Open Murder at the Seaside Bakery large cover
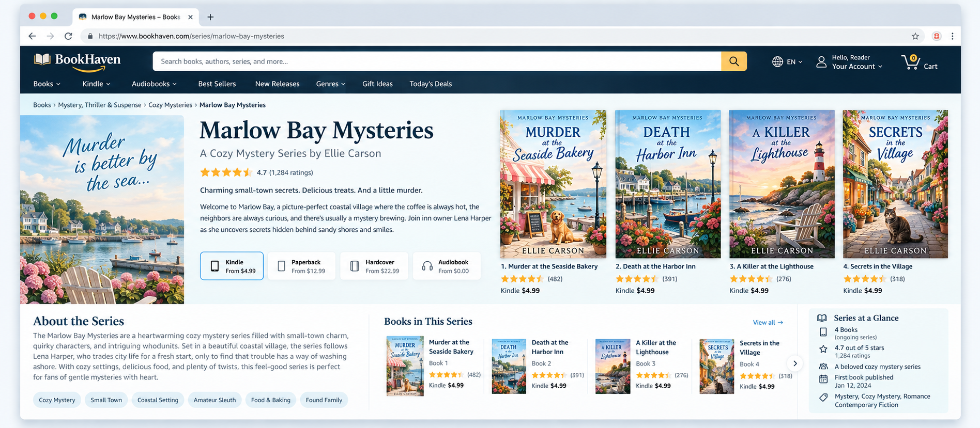Screen dimensions: 980x428 click(553, 184)
